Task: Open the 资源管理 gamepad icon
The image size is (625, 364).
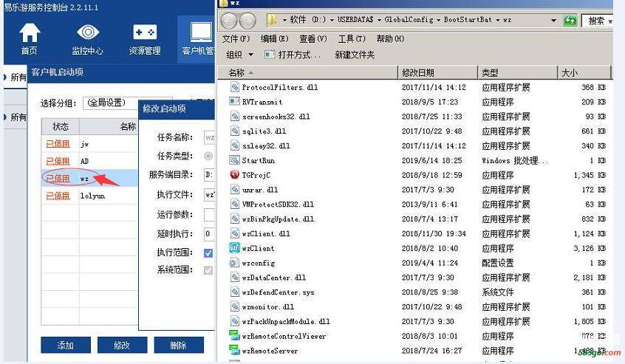Action: click(145, 32)
